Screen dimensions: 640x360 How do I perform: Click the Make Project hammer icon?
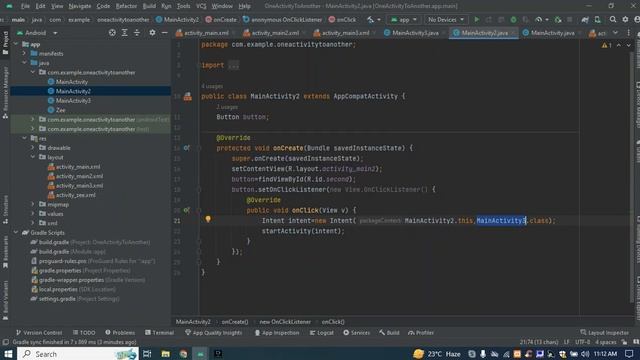click(x=371, y=20)
